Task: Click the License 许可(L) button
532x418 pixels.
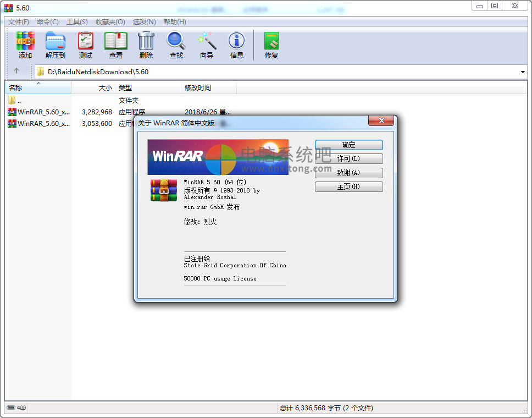Action: point(349,158)
